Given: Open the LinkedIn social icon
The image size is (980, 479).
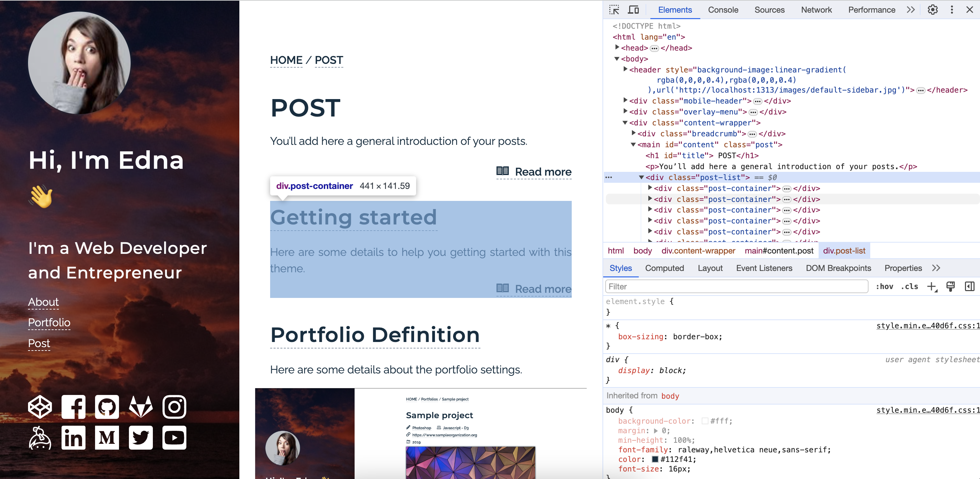Looking at the screenshot, I should pos(74,438).
